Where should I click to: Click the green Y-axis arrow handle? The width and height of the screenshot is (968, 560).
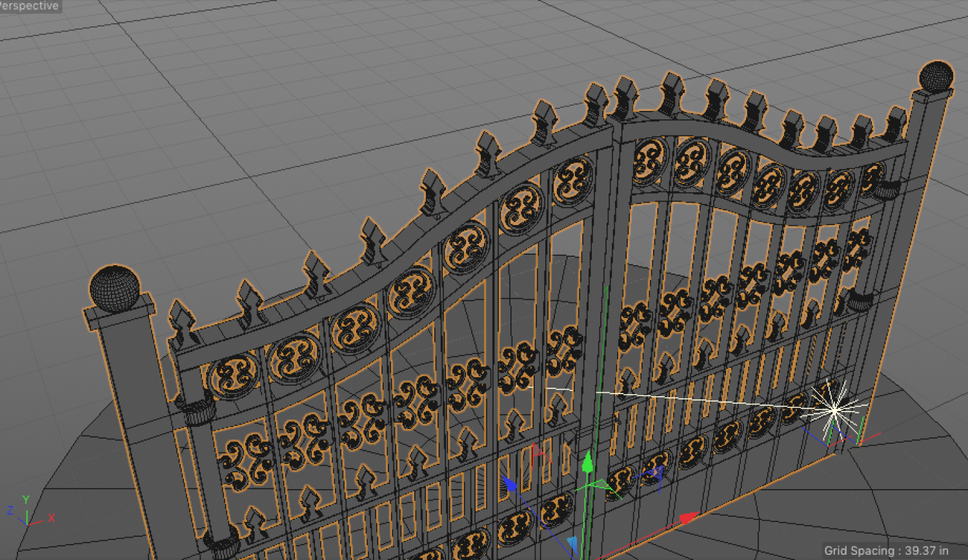click(x=588, y=463)
